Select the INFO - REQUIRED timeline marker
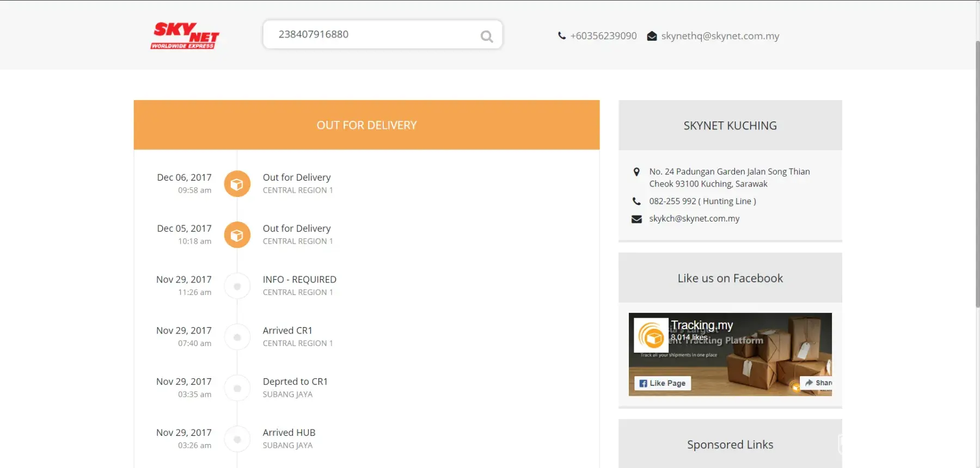The width and height of the screenshot is (980, 468). 237,286
